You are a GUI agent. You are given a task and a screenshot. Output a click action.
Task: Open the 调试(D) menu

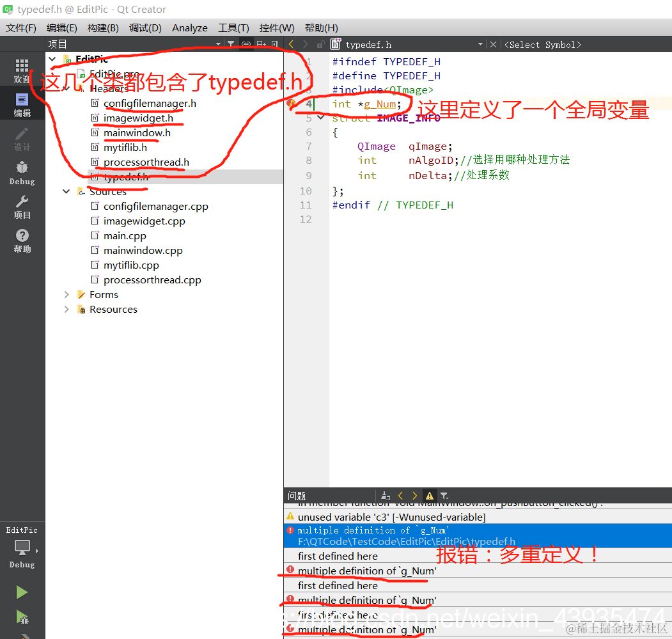coord(145,28)
